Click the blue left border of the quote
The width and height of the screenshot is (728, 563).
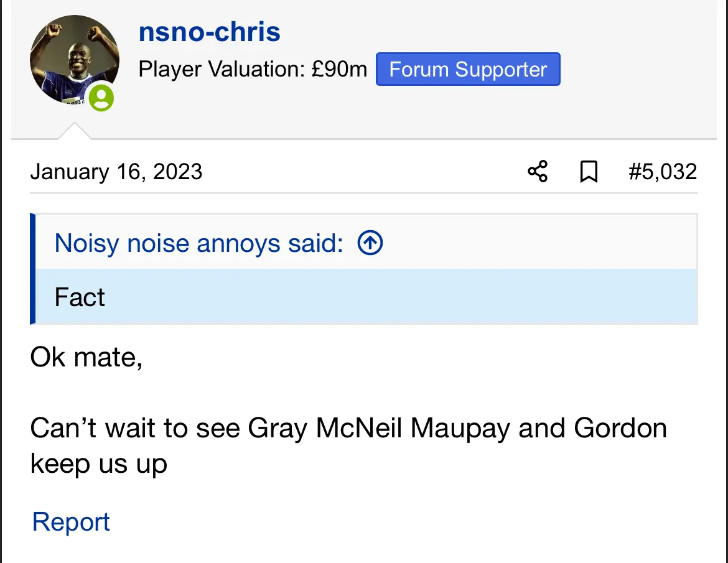coord(33,269)
